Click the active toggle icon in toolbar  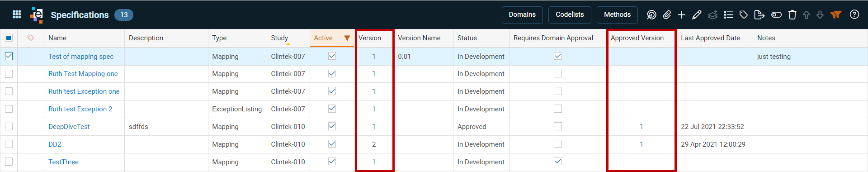[x=776, y=15]
